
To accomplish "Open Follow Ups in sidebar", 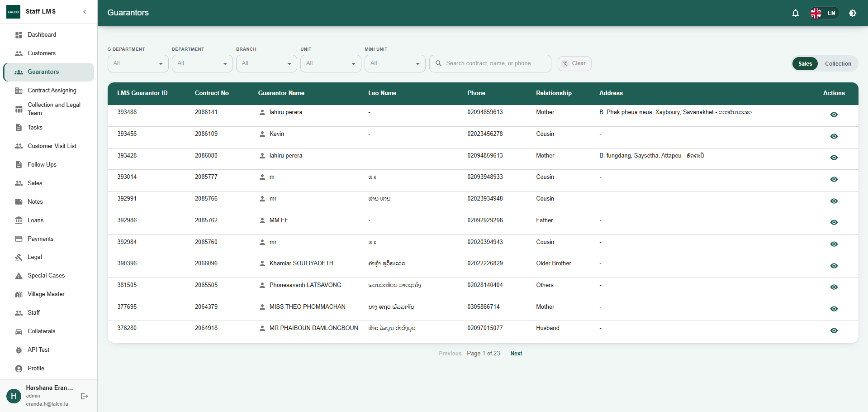I will 49,165.
